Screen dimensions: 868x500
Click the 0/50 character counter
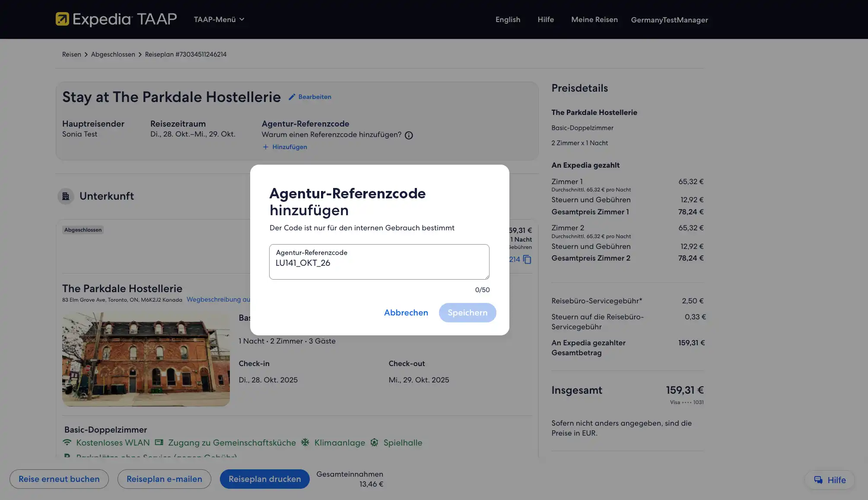pyautogui.click(x=482, y=290)
